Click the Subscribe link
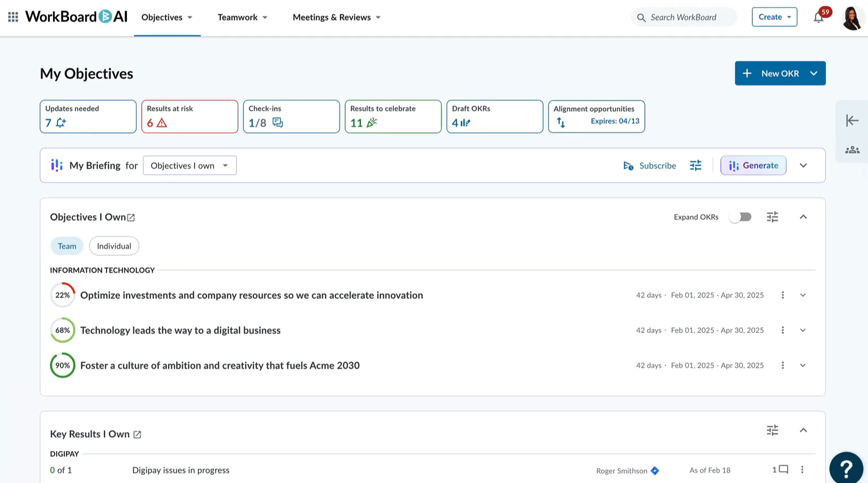 (650, 165)
